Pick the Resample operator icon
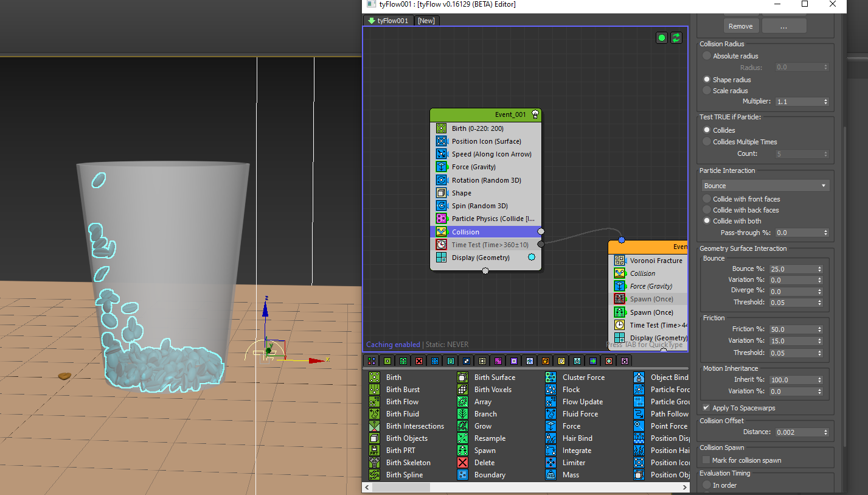The width and height of the screenshot is (868, 495). pos(463,438)
